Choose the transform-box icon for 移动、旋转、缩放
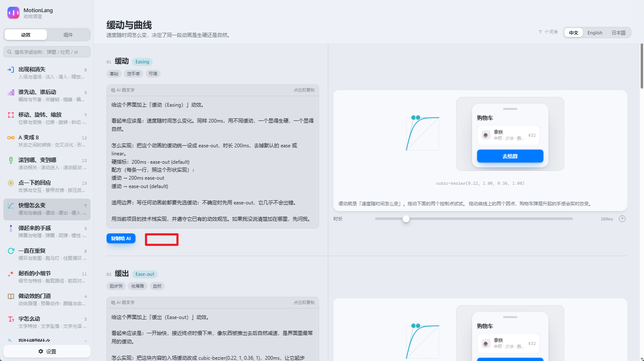Viewport: 644px width, 361px height. (11, 115)
